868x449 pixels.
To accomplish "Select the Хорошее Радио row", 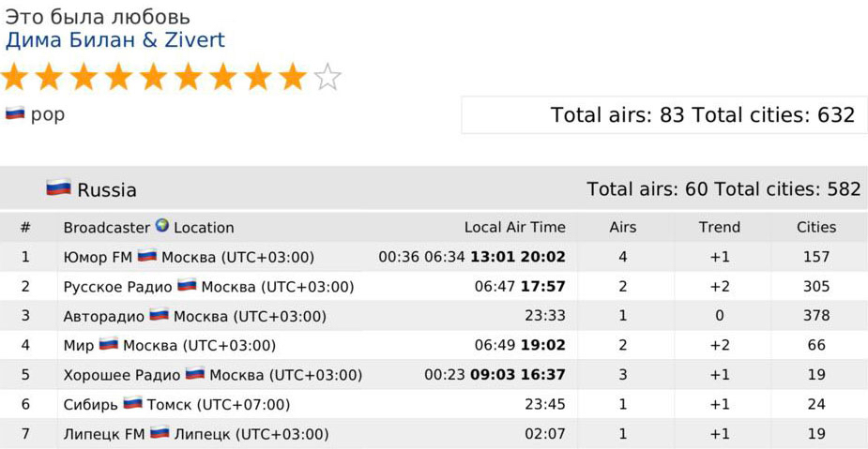I will pyautogui.click(x=434, y=375).
